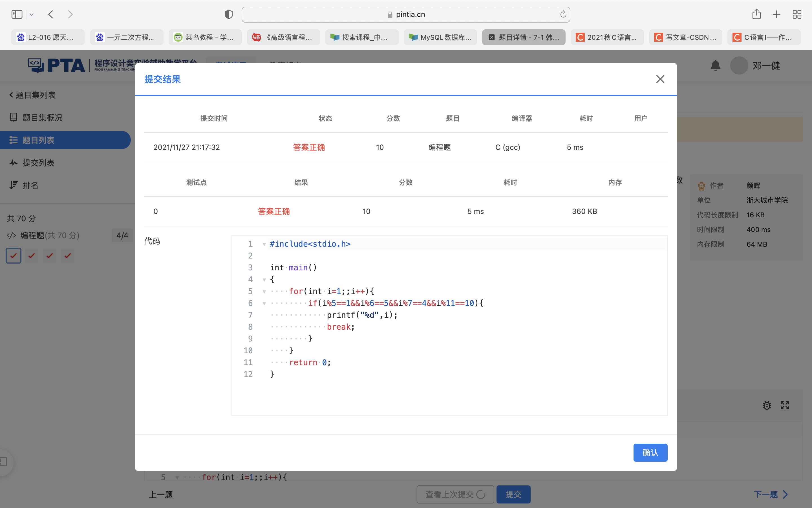Collapse code fold arrow on line 6
Image resolution: width=812 pixels, height=508 pixels.
tap(264, 303)
